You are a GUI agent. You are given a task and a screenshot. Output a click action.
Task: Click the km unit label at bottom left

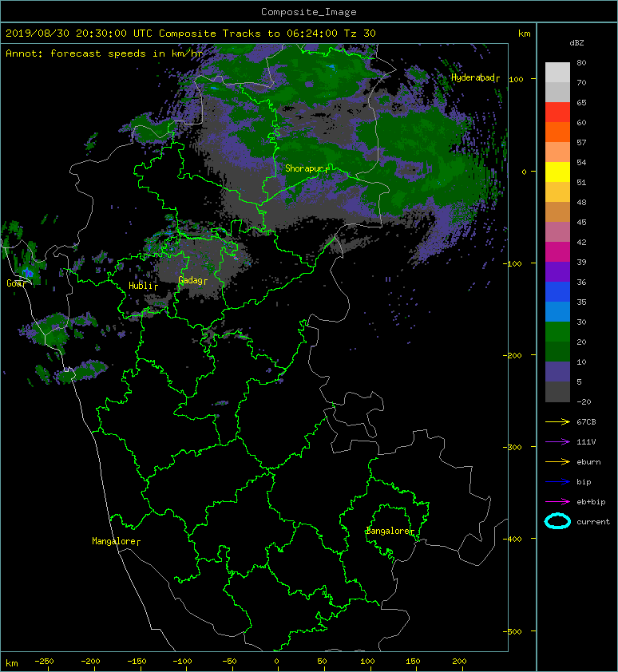(12, 663)
